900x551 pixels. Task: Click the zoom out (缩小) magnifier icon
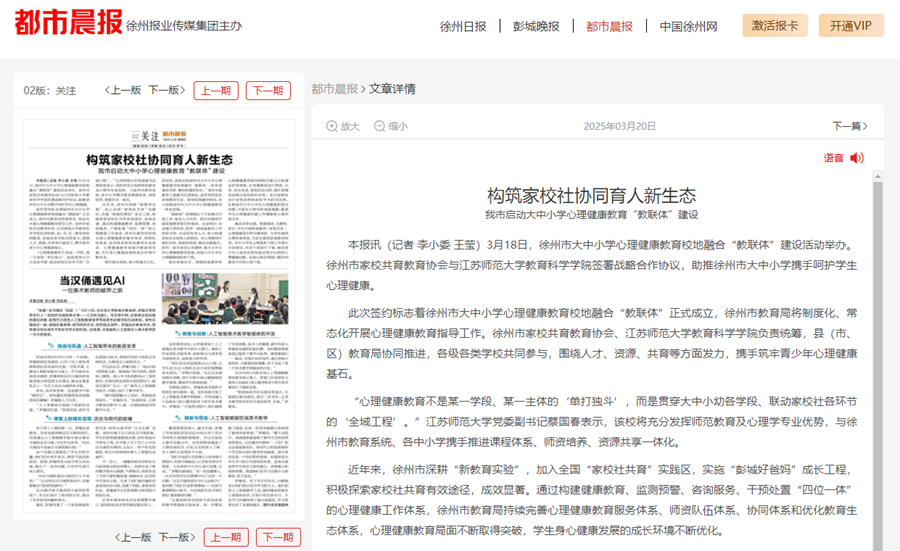[x=379, y=127]
